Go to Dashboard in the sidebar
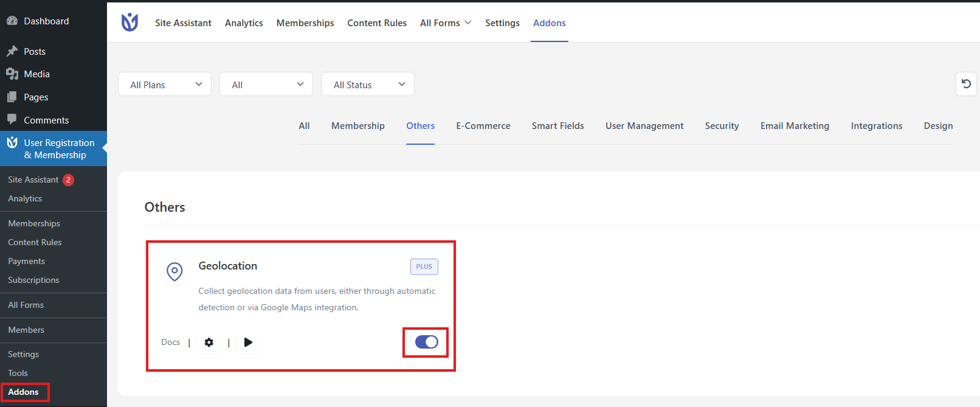The width and height of the screenshot is (980, 407). 46,21
